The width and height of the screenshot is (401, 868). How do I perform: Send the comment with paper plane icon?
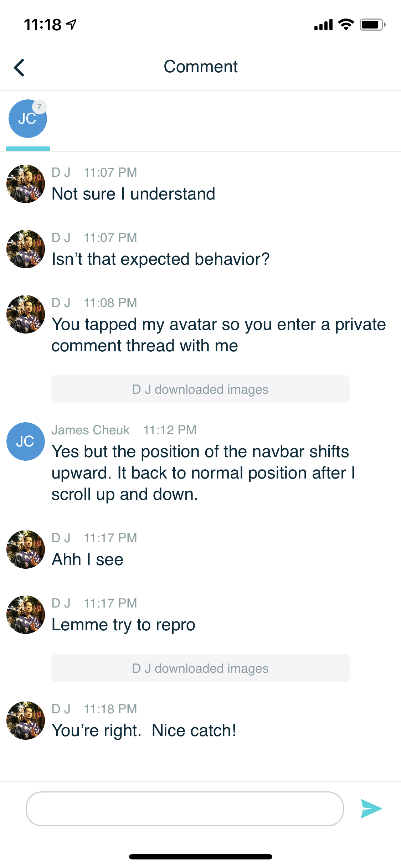(371, 808)
